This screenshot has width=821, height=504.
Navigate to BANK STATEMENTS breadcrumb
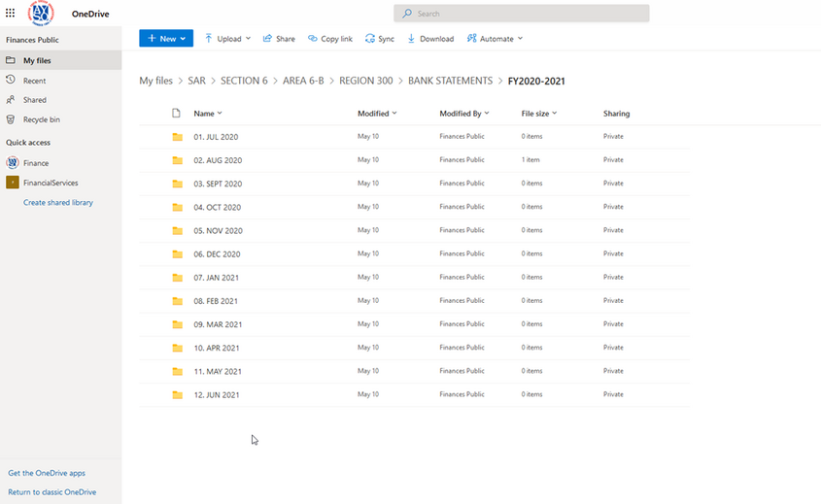(450, 81)
